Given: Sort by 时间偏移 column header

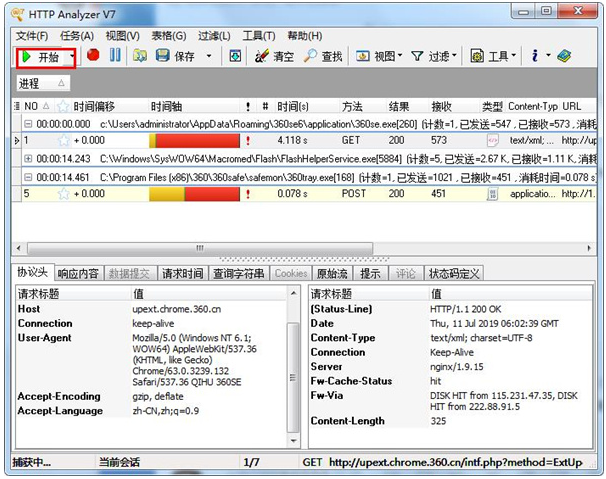Looking at the screenshot, I should click(109, 106).
